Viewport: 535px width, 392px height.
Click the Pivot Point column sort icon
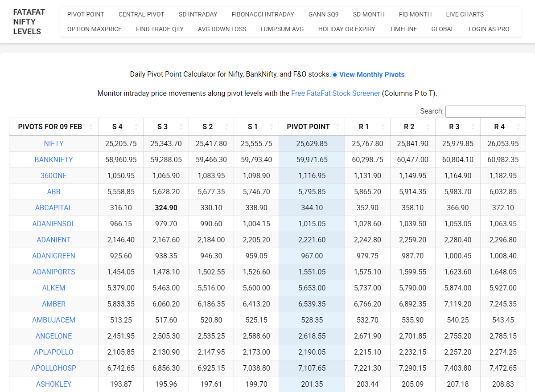pyautogui.click(x=337, y=127)
